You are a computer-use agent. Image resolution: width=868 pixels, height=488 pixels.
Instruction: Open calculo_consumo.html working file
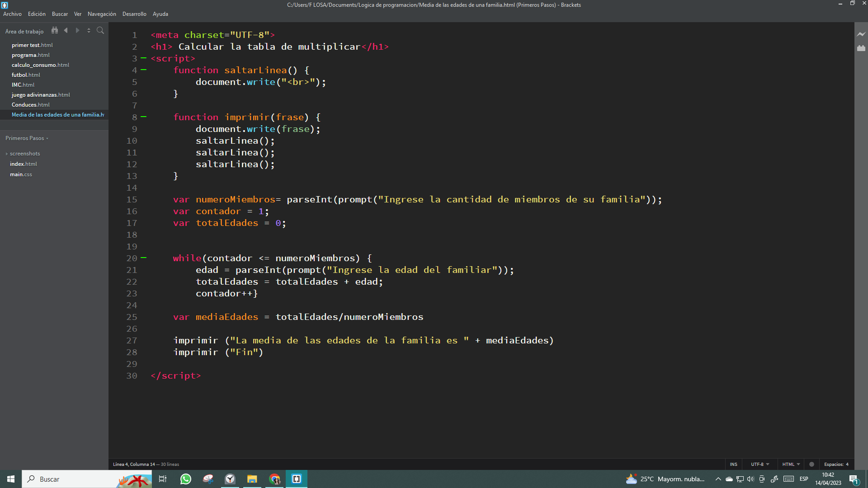pos(40,65)
